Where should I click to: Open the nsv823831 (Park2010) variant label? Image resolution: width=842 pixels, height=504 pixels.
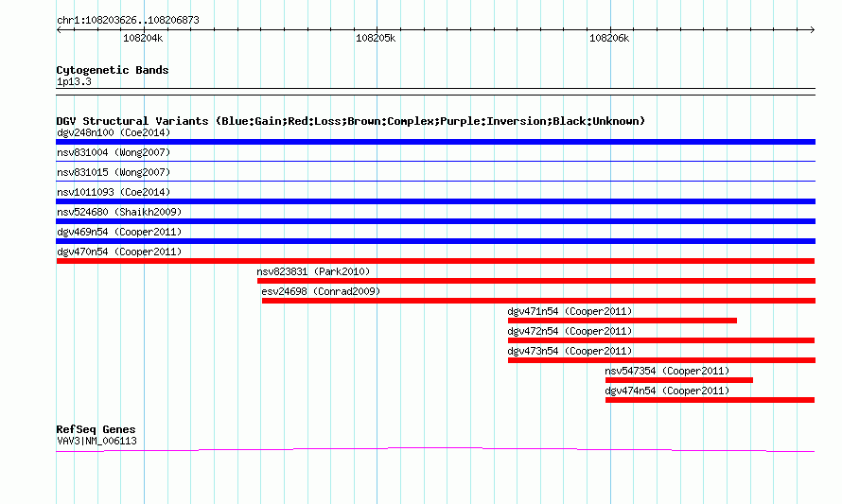coord(313,271)
